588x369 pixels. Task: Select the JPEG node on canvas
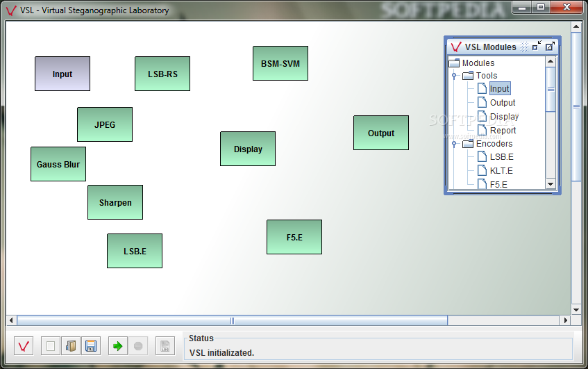pyautogui.click(x=105, y=124)
